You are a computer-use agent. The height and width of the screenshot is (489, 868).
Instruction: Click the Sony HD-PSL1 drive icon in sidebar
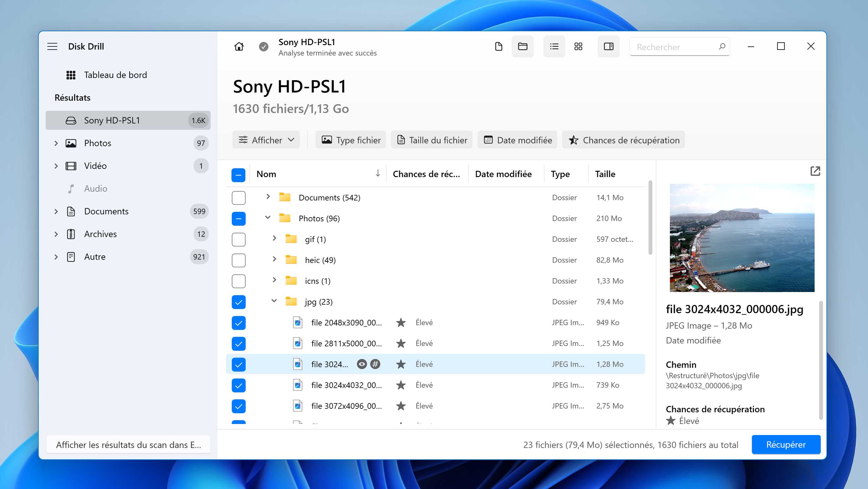(x=71, y=121)
